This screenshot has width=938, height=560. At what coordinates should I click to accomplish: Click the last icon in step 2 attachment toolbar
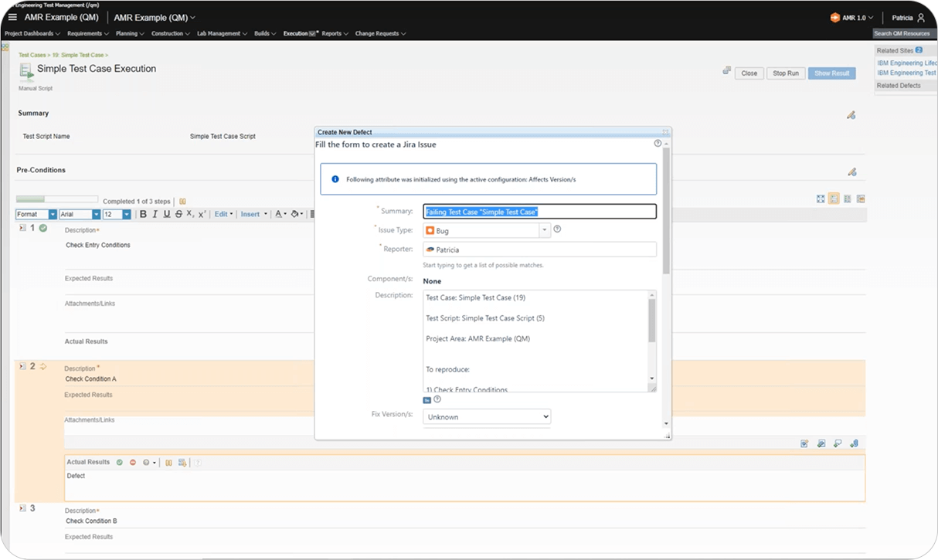pos(854,443)
